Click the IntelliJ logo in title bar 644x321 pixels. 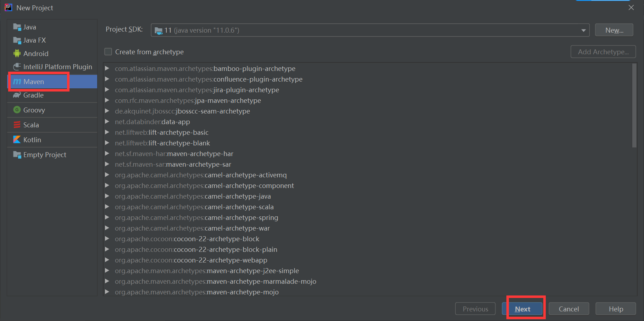[9, 7]
